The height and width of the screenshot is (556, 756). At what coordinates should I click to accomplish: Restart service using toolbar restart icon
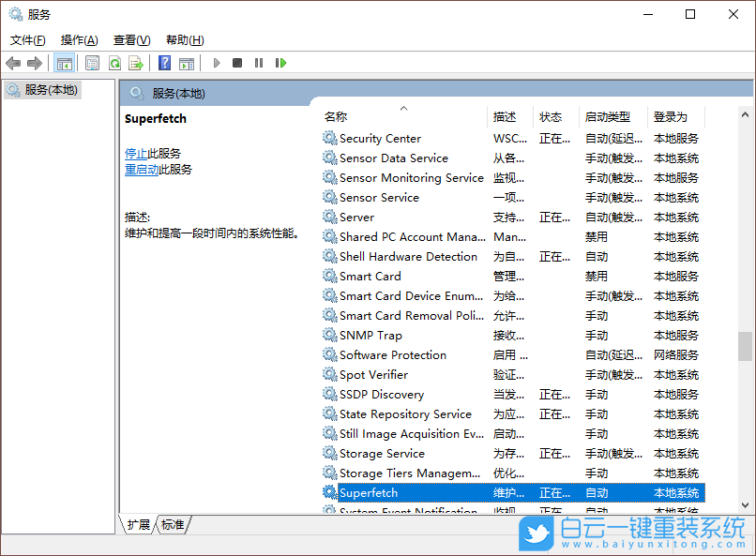(280, 63)
